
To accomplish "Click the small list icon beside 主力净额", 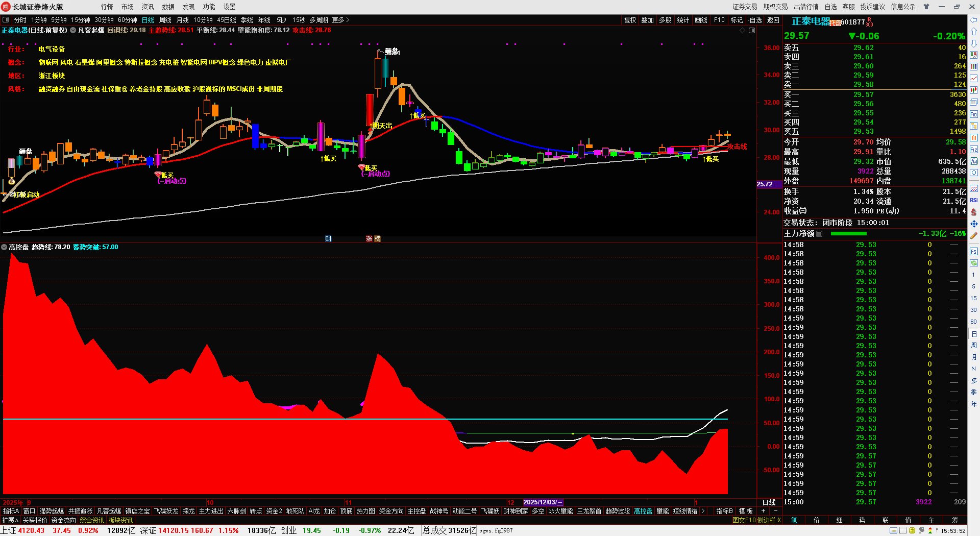I will pyautogui.click(x=819, y=234).
